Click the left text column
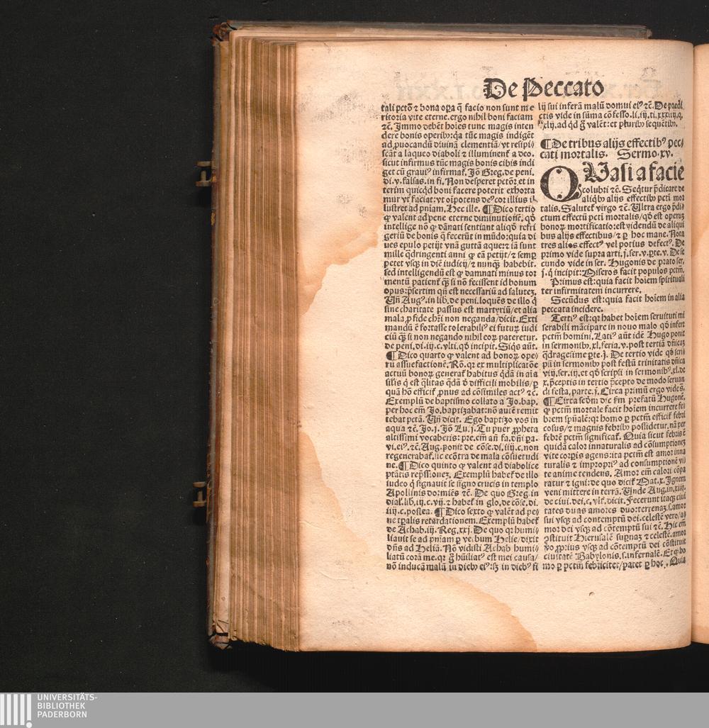This screenshot has height=728, width=709. (x=457, y=333)
